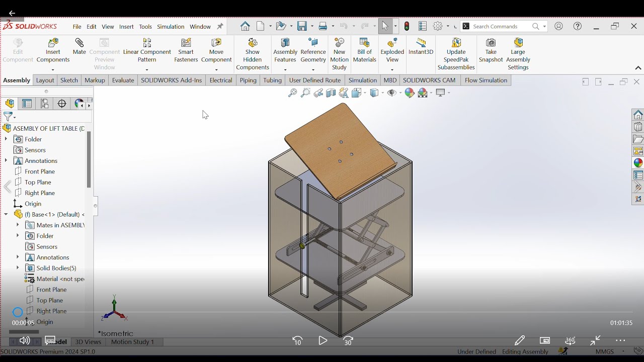Image resolution: width=644 pixels, height=362 pixels.
Task: Open Linear Component Pattern tool
Action: pyautogui.click(x=147, y=43)
